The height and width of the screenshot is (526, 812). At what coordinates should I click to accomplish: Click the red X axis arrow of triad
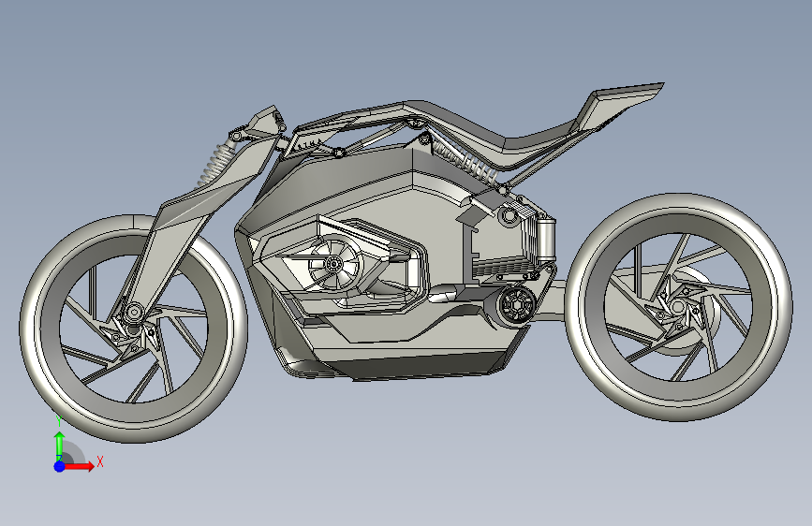tap(79, 466)
